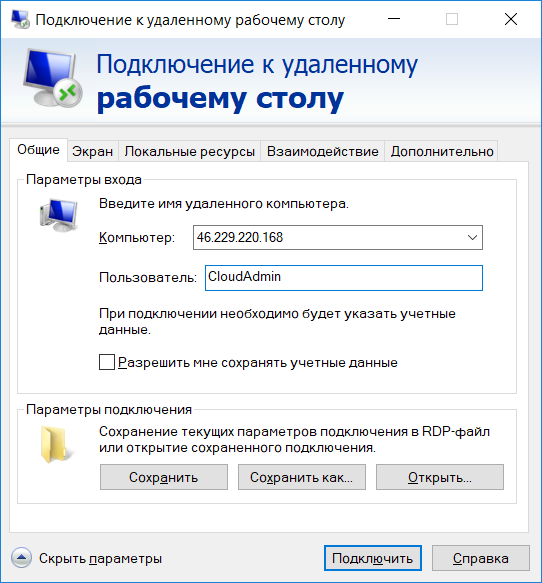Click Подключить to start the connection
Screen dimensions: 542x583
372,558
